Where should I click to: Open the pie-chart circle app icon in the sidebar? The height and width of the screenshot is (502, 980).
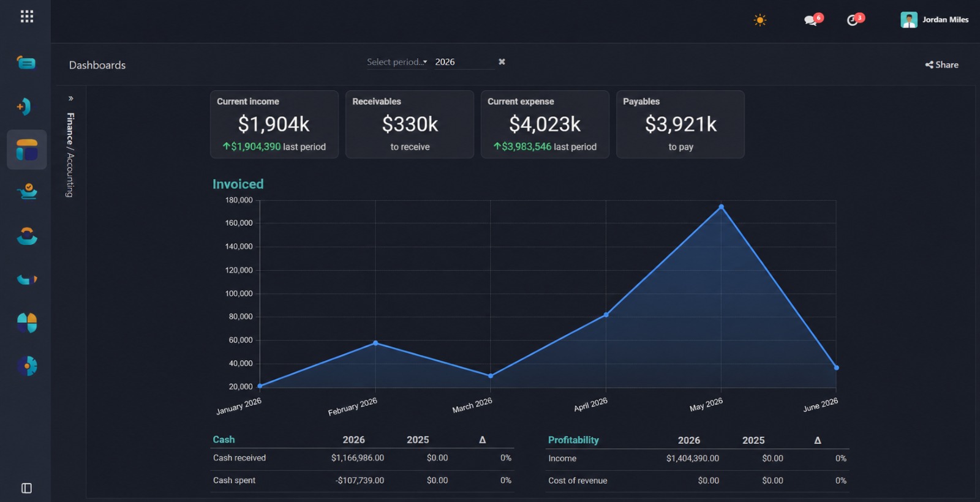click(x=27, y=366)
